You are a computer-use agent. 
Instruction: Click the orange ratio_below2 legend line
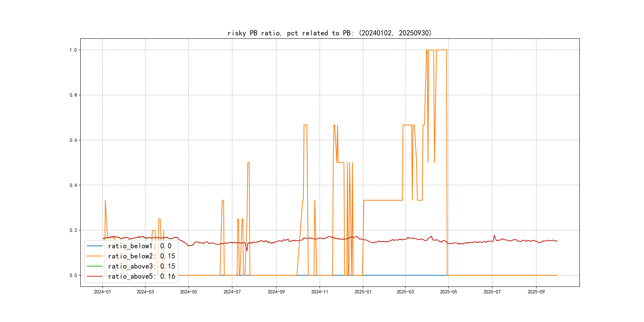click(94, 256)
